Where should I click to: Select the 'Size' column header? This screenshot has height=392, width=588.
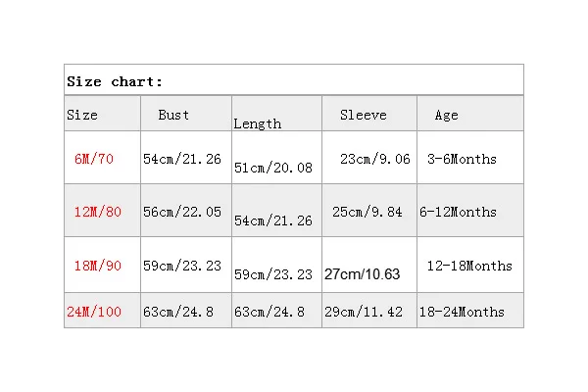(82, 115)
